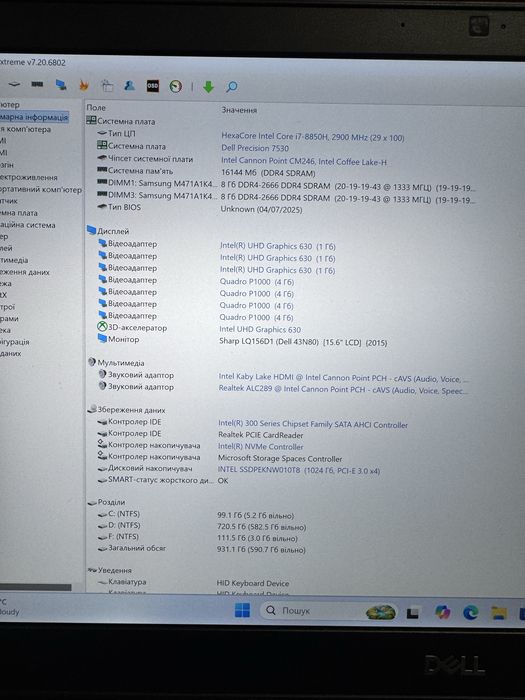Screen dimensions: 525x700
Task: Open the OSD panel toolbar icon
Action: 153,86
